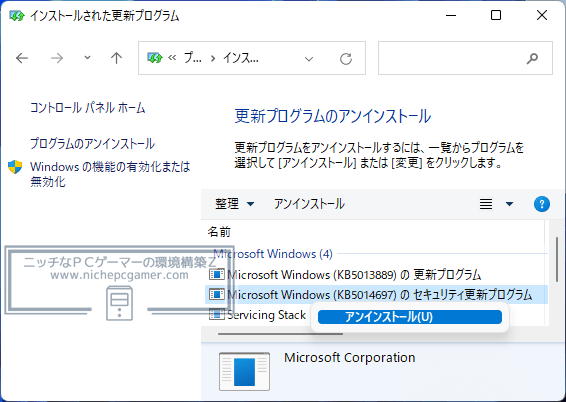Open コントロール パネル ホーム link
This screenshot has width=566, height=402.
pos(87,108)
